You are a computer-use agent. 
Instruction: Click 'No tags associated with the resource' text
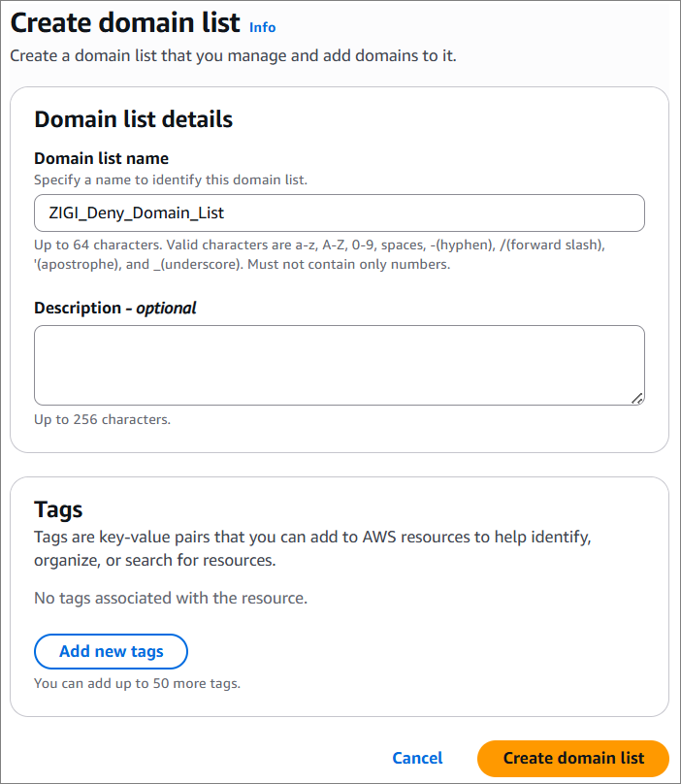[x=171, y=598]
